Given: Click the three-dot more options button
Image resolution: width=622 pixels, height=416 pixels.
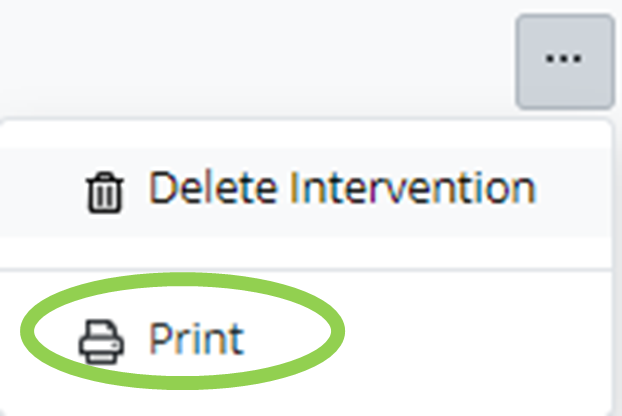Looking at the screenshot, I should 564,61.
